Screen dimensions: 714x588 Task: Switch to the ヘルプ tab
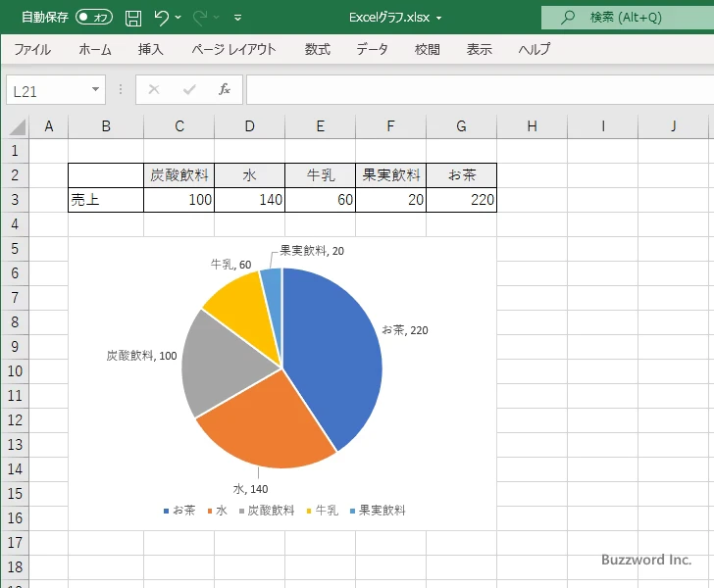(535, 49)
